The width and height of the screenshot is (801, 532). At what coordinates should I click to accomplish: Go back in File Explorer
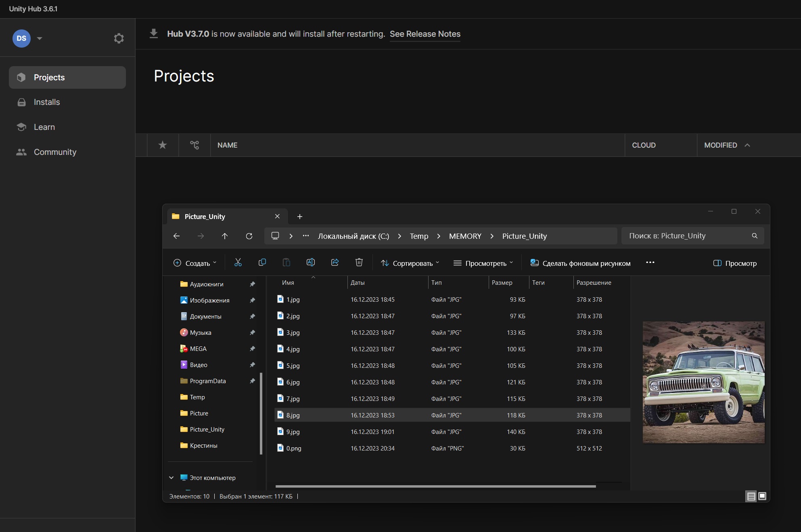pyautogui.click(x=176, y=236)
